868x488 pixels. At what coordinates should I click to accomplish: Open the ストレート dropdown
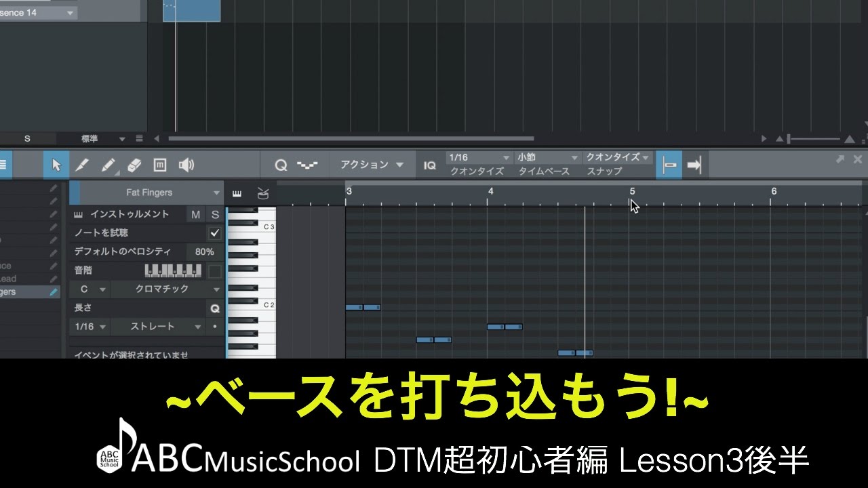159,327
